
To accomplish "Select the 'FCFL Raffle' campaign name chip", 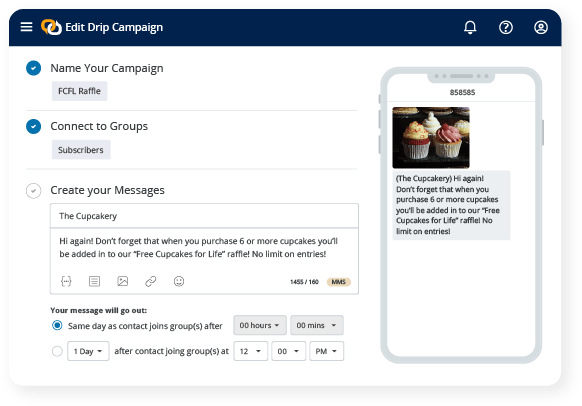I will pos(79,91).
